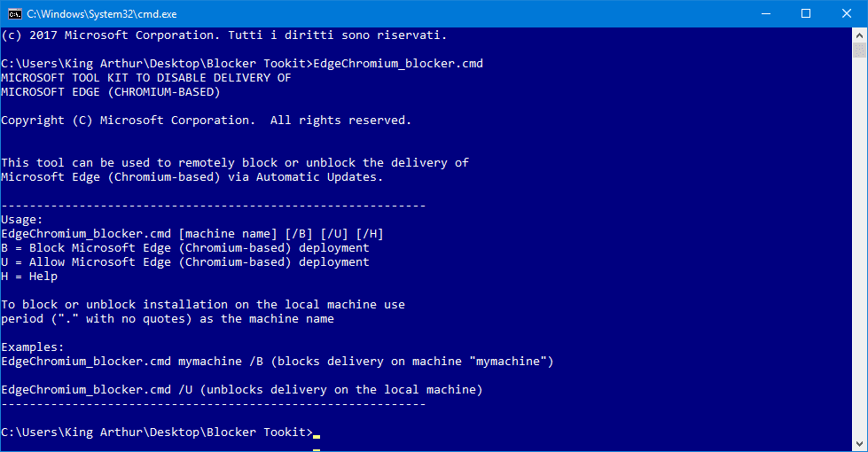The image size is (868, 452).
Task: Close the cmd.exe window
Action: [847, 13]
